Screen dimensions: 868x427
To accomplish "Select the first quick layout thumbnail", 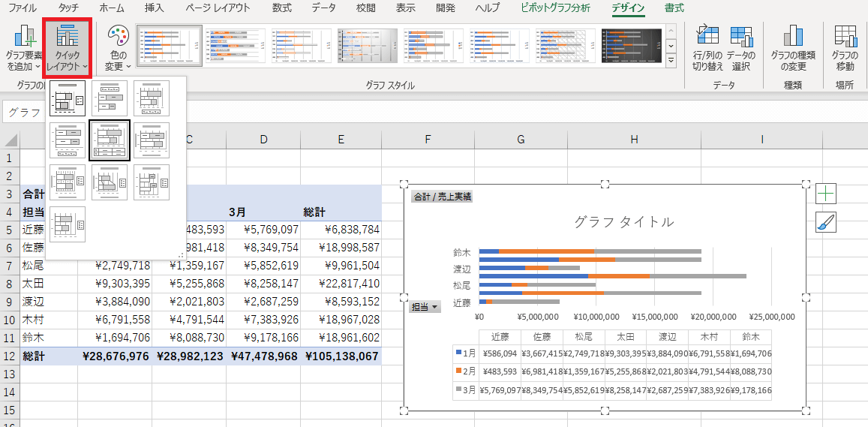I will coord(68,98).
